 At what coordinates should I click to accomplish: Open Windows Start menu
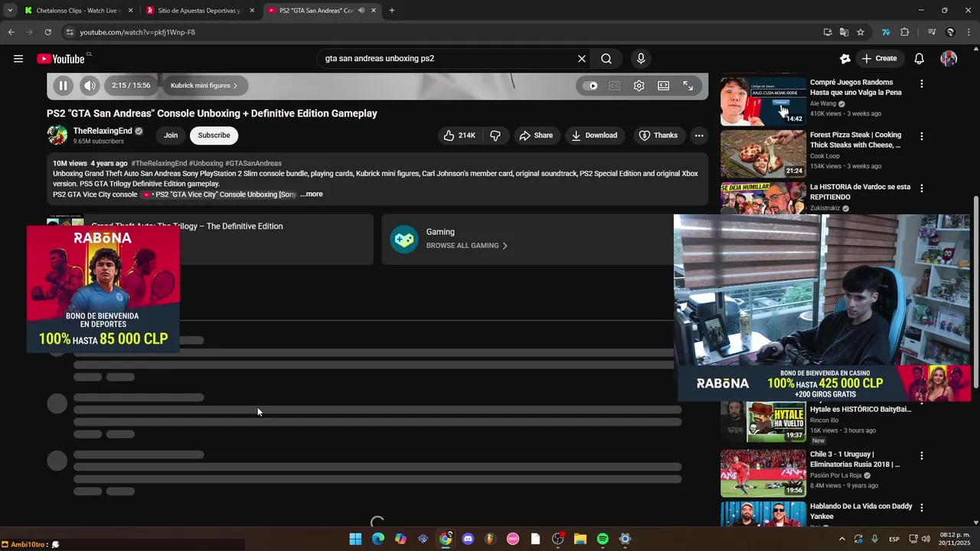[x=355, y=540]
